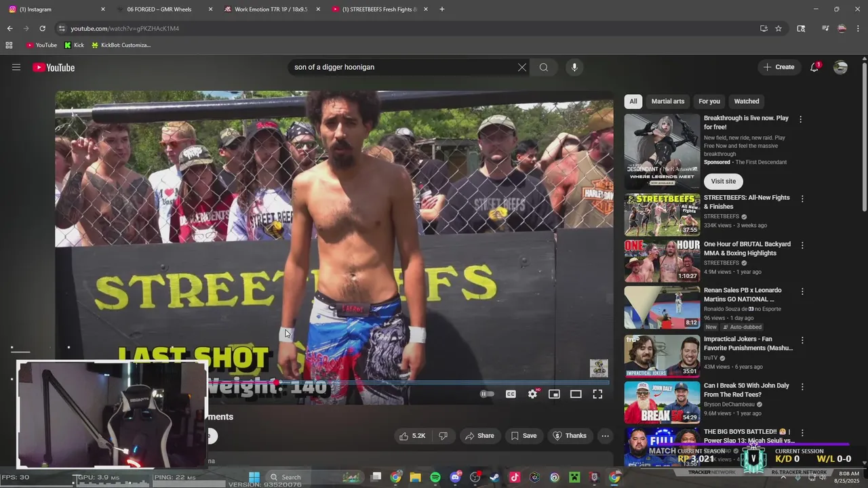Select the All filter chip
The height and width of the screenshot is (488, 868).
pyautogui.click(x=633, y=101)
